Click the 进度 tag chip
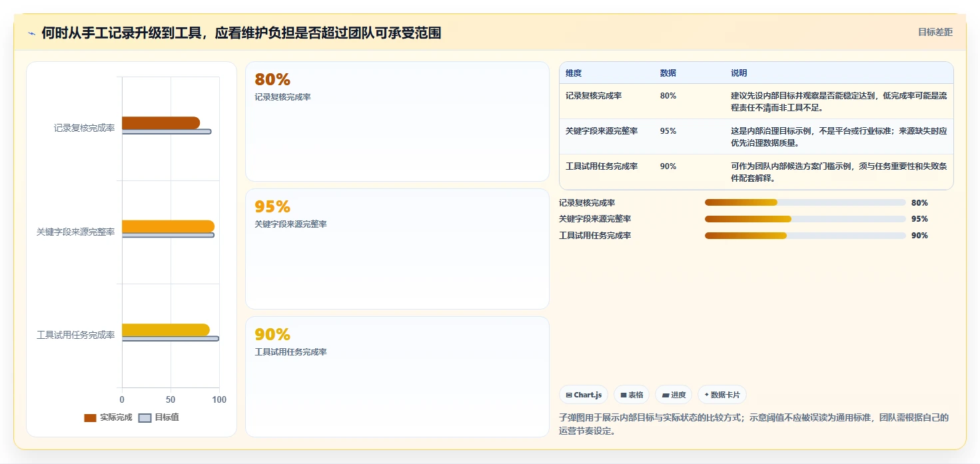Screen dimensions: 980x464 click(x=674, y=395)
